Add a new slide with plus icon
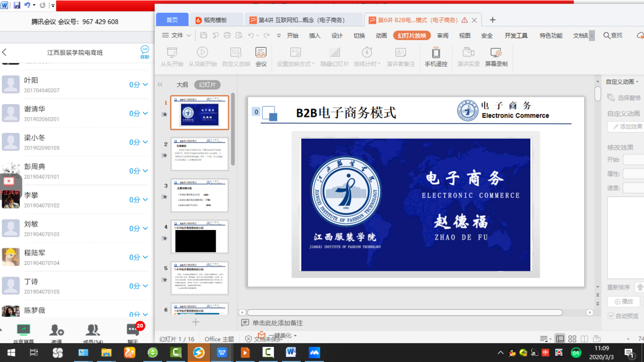The height and width of the screenshot is (362, 644). point(195,322)
